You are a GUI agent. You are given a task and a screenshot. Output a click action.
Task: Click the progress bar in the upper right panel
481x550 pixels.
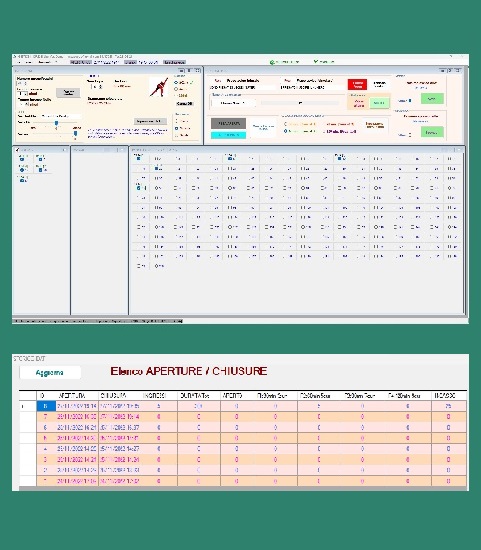click(300, 103)
